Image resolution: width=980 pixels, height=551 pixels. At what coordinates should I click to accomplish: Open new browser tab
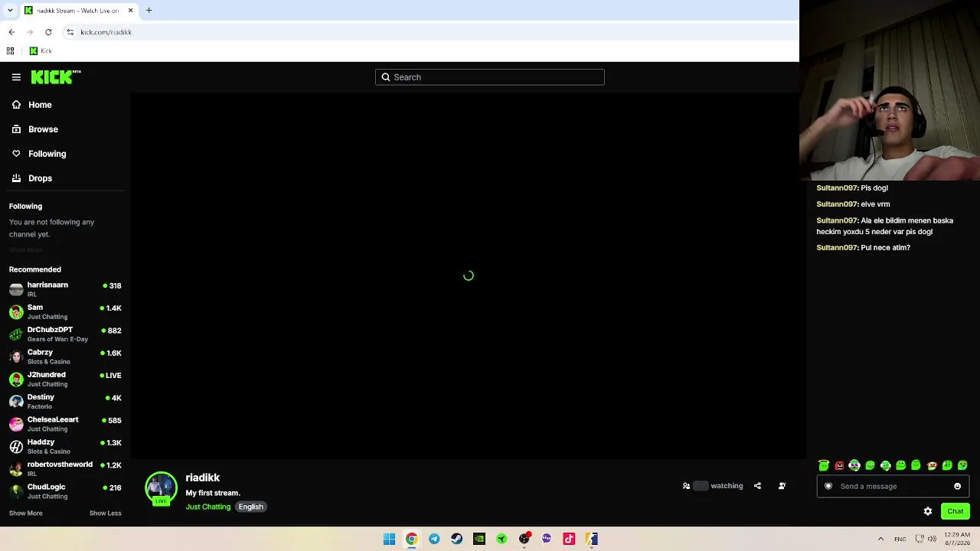149,11
